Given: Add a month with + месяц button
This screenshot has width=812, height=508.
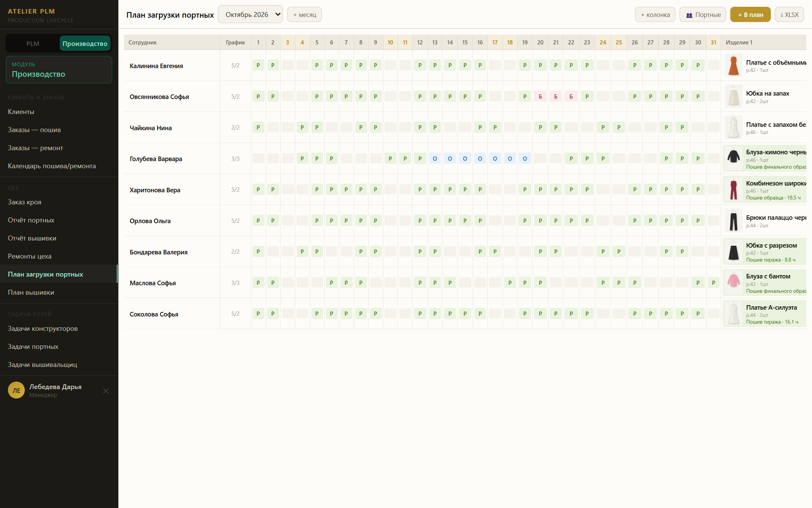Looking at the screenshot, I should [x=304, y=15].
